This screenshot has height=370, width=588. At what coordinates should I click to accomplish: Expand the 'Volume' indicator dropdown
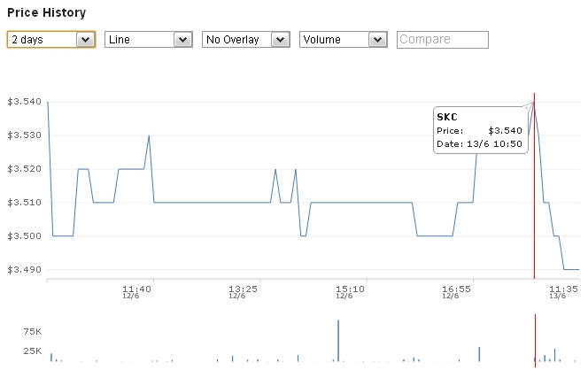[343, 40]
